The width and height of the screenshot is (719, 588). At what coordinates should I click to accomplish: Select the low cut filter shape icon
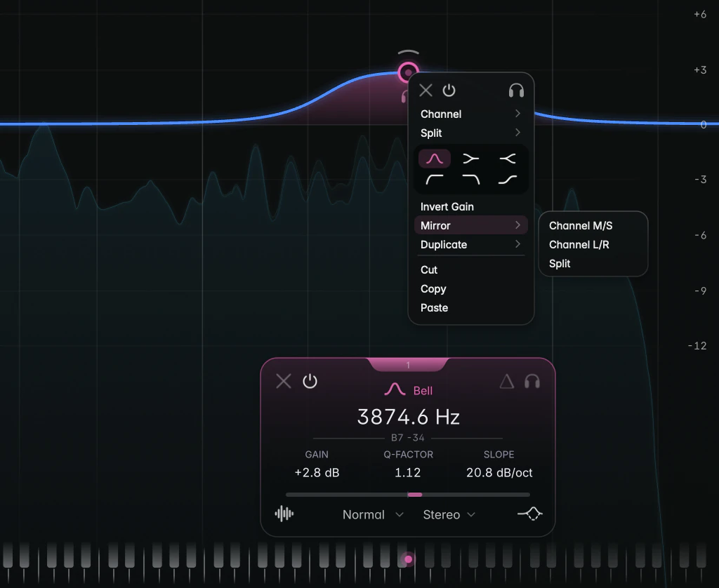[435, 180]
